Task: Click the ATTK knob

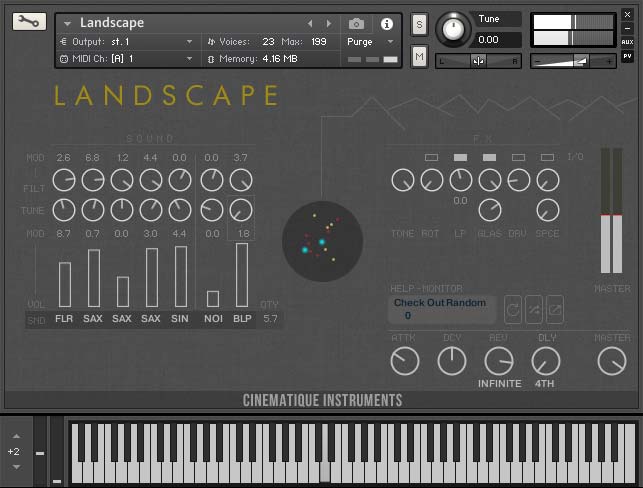Action: click(405, 361)
